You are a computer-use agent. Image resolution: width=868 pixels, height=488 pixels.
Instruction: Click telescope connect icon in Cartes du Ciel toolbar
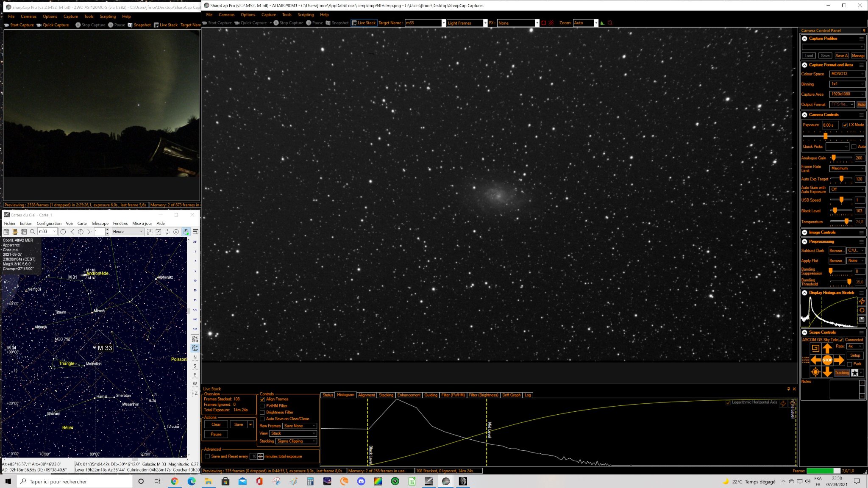(186, 232)
